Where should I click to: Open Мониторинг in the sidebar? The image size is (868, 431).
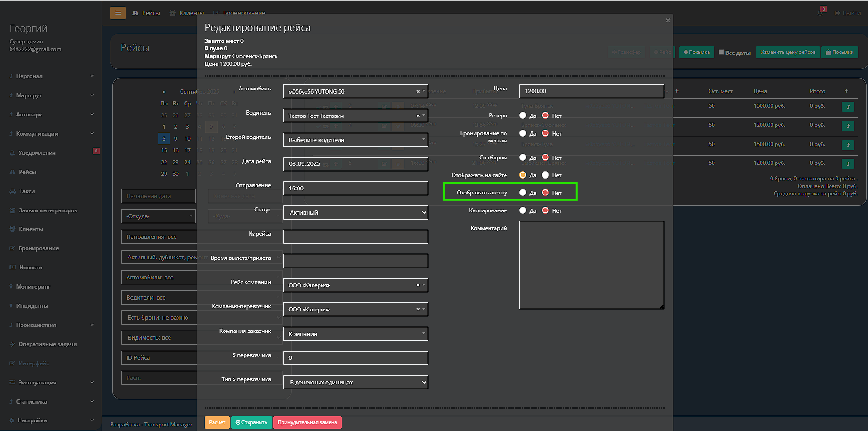(x=33, y=287)
